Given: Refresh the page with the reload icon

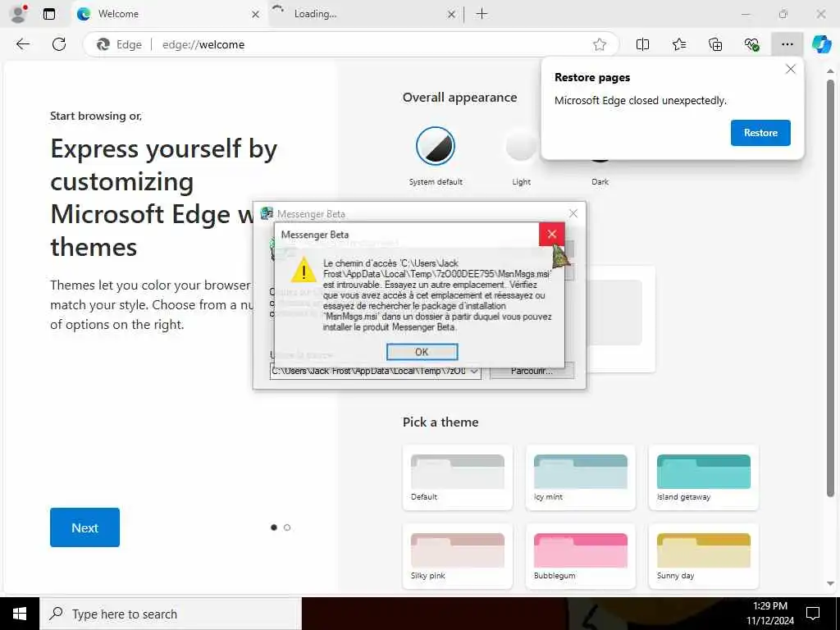Looking at the screenshot, I should (59, 44).
